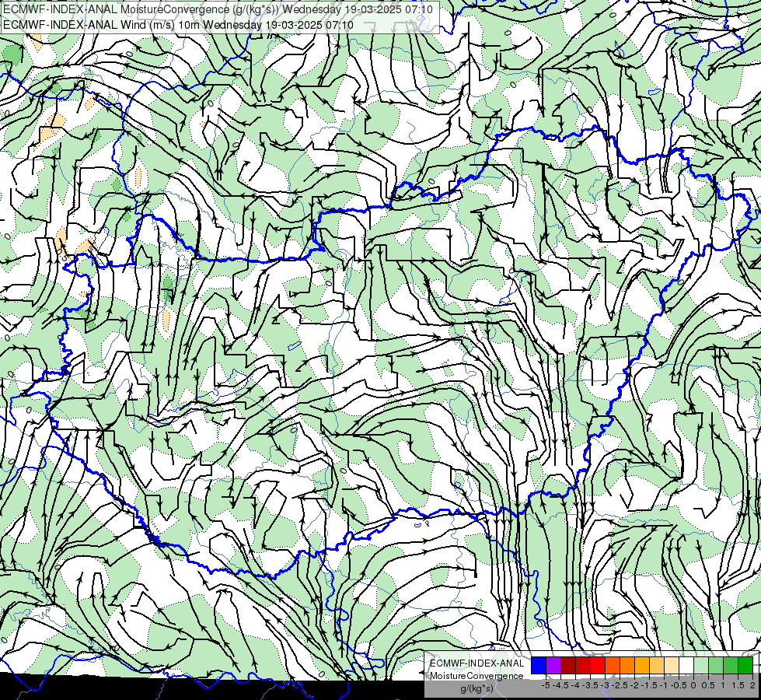This screenshot has width=761, height=700.
Task: Click the legend value -2.5
Action: click(x=621, y=685)
